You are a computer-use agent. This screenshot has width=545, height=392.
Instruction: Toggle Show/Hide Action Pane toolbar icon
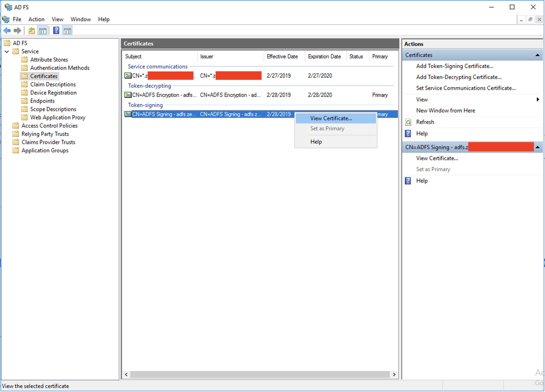[x=68, y=31]
